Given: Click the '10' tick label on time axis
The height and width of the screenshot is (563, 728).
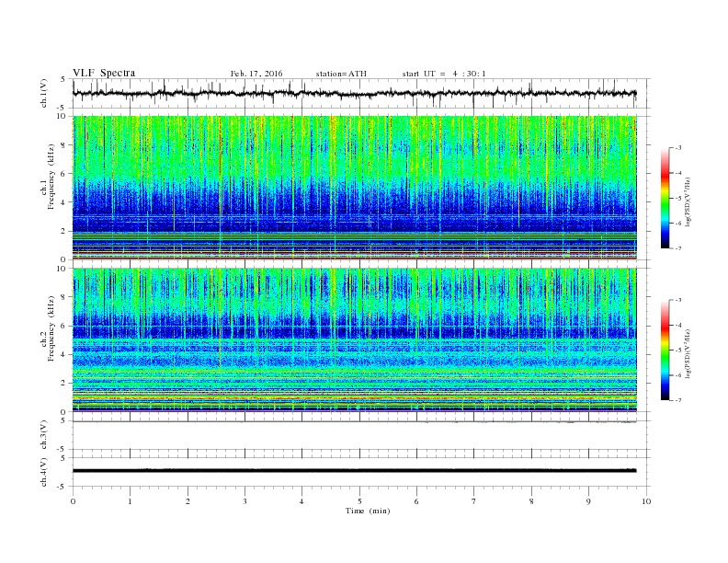Looking at the screenshot, I should (646, 501).
